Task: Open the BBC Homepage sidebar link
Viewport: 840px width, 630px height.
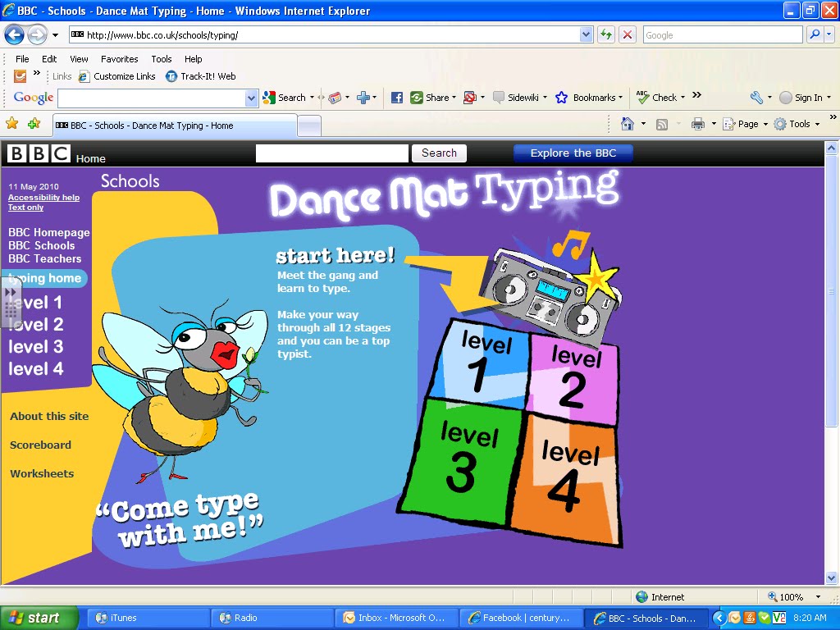Action: coord(49,232)
